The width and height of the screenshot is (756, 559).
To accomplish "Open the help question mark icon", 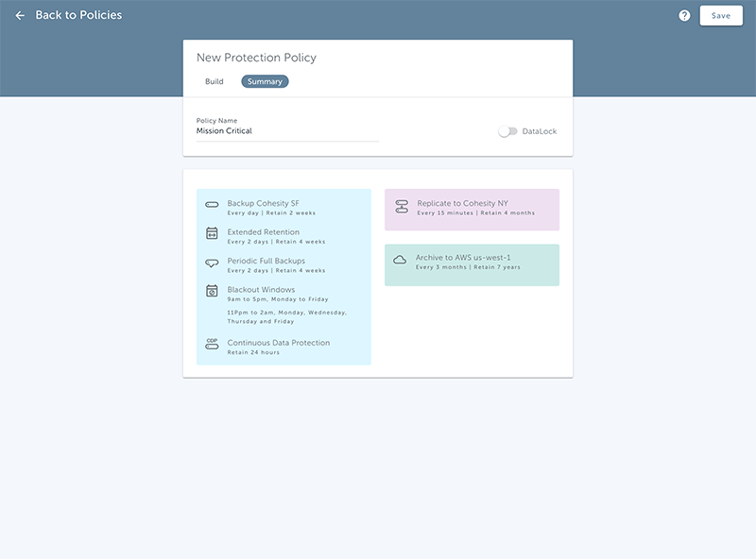I will [684, 15].
